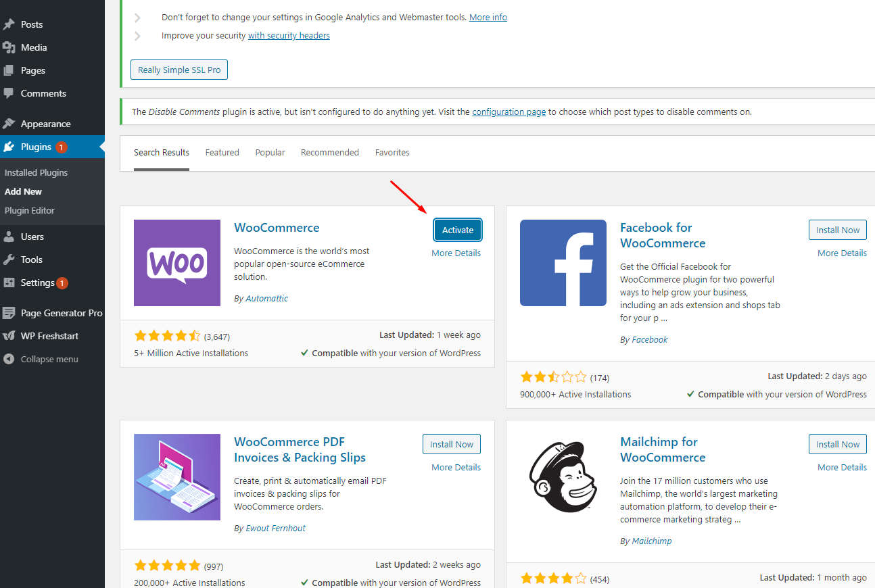Click the Media icon in sidebar
The height and width of the screenshot is (588, 875).
coord(9,47)
